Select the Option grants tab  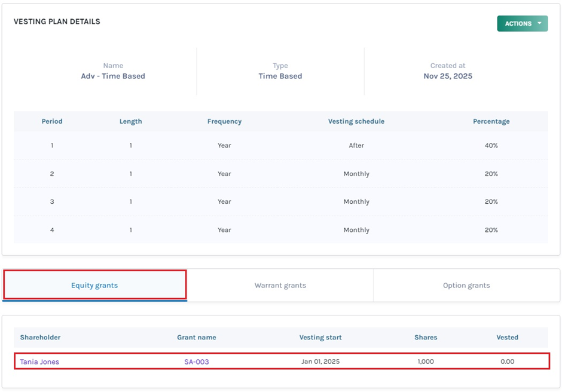point(466,286)
